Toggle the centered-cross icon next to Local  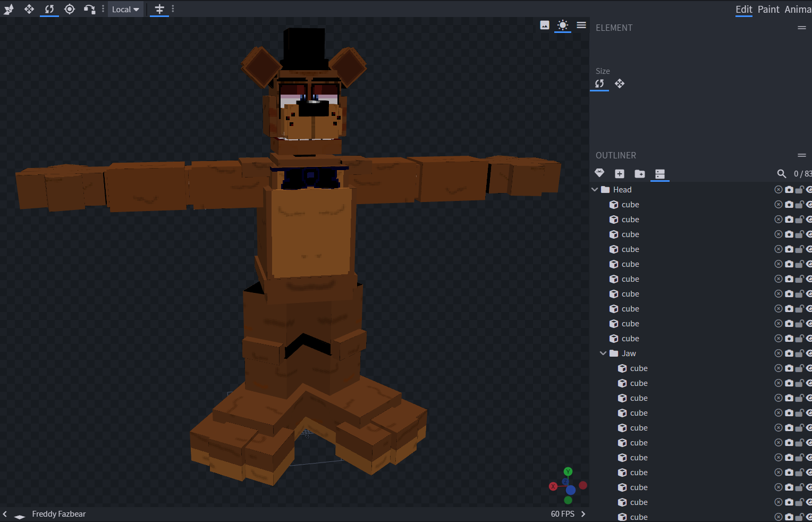pos(159,9)
